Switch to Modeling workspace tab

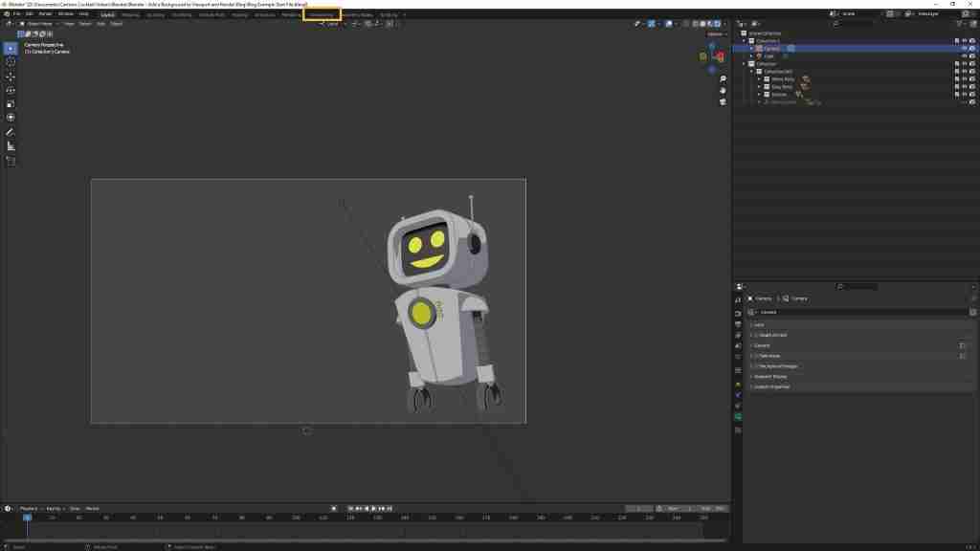(x=130, y=13)
